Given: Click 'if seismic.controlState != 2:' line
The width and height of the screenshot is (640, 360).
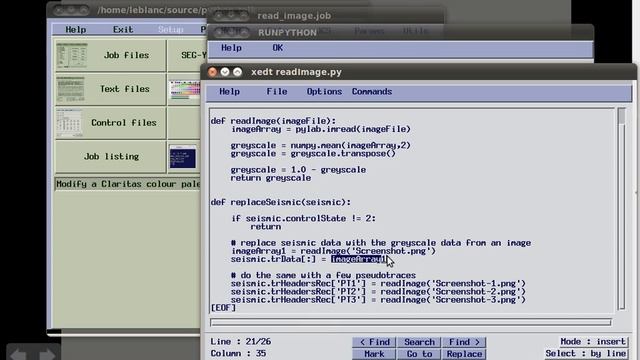Looking at the screenshot, I should tap(303, 218).
